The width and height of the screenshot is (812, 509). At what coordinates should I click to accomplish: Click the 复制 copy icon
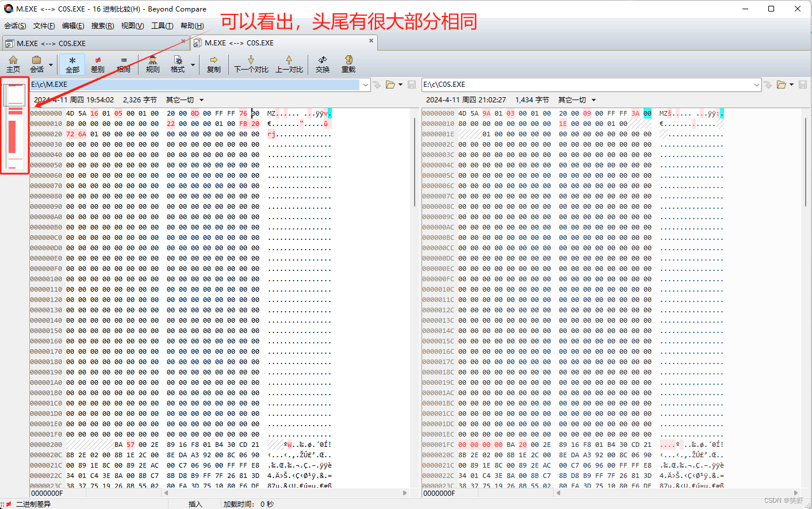coord(213,64)
